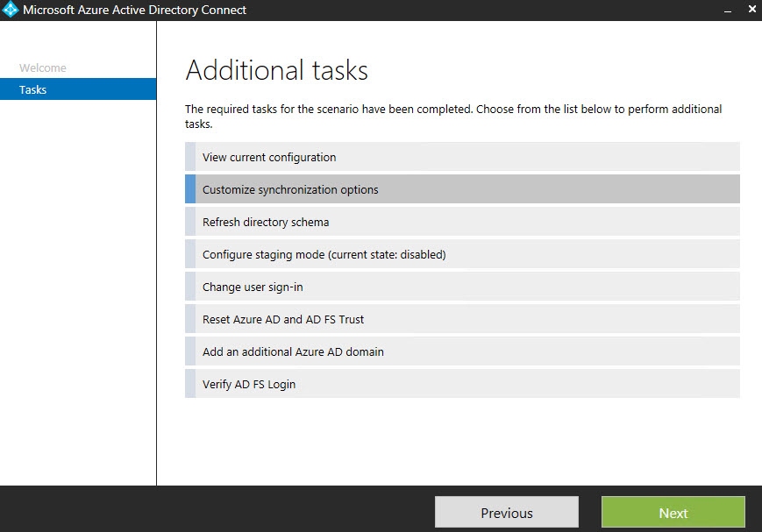Go to the Welcome step in sidebar
Screen dimensions: 762x532
tap(43, 67)
